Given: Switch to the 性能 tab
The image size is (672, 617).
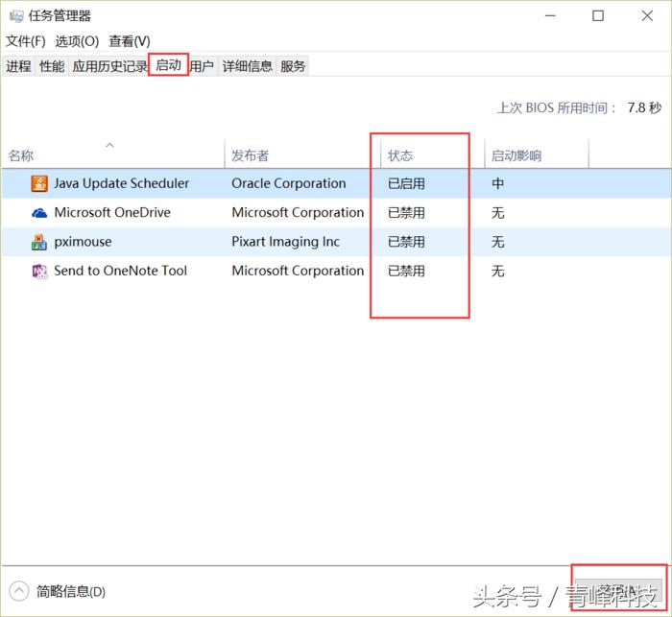Looking at the screenshot, I should point(52,66).
